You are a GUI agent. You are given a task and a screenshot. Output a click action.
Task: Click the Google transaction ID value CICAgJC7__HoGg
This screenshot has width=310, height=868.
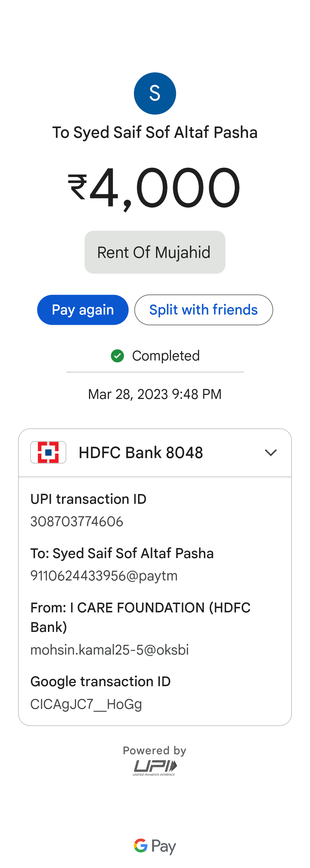[x=86, y=704]
